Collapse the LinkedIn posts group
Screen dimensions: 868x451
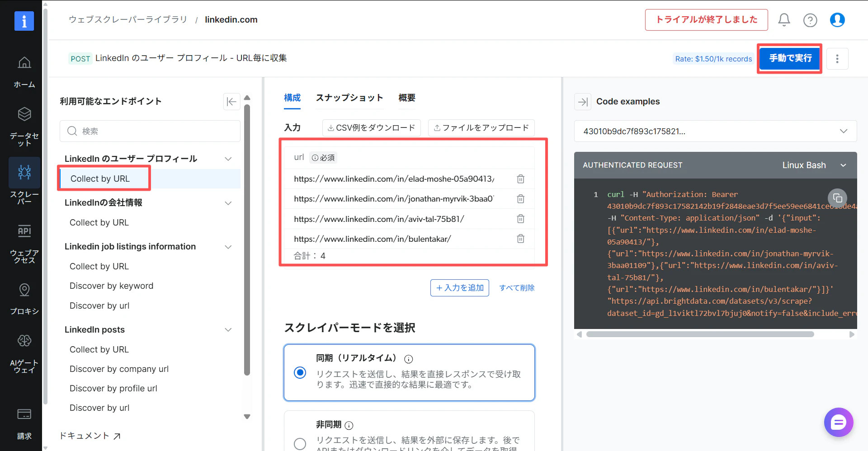pos(228,330)
